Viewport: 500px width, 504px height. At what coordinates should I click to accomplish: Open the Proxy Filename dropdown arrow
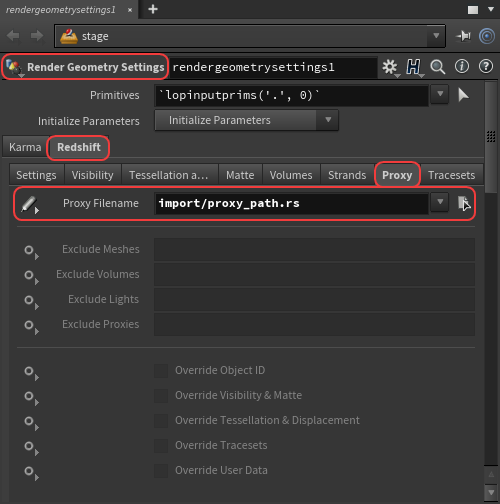(x=440, y=202)
